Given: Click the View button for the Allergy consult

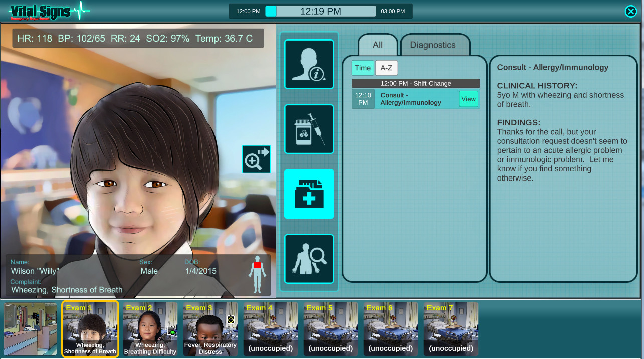Looking at the screenshot, I should (468, 99).
